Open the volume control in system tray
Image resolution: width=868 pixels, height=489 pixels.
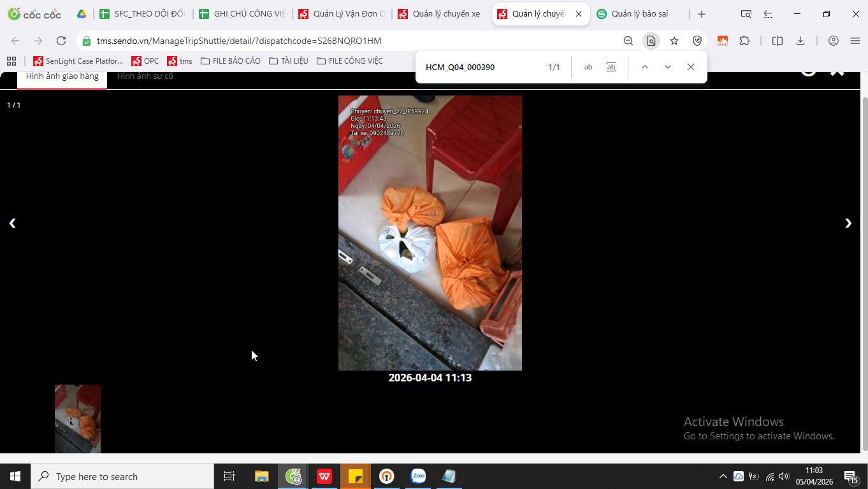coord(784,476)
